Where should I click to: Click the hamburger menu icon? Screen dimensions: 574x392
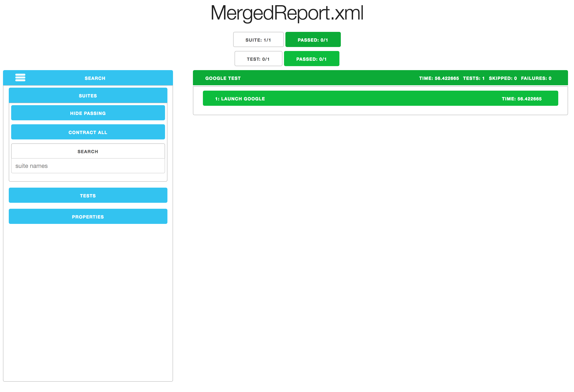20,77
